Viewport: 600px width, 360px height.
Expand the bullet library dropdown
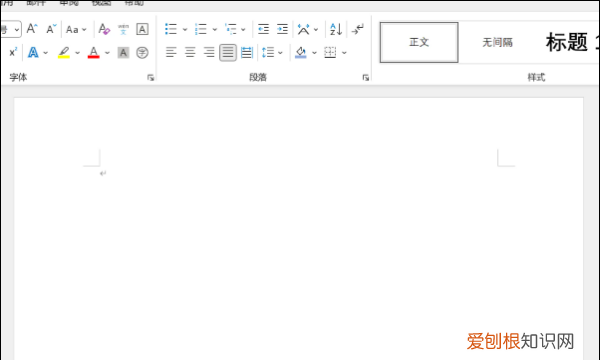pos(185,29)
